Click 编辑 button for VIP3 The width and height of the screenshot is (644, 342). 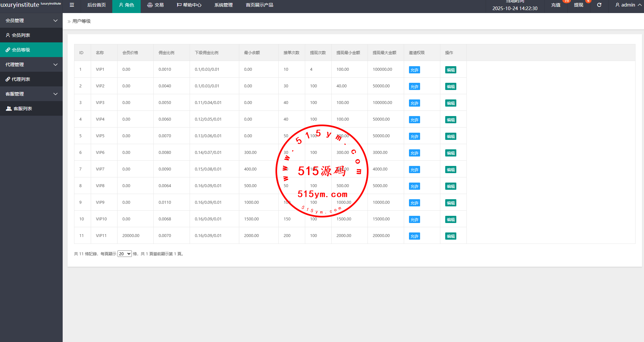click(x=450, y=103)
